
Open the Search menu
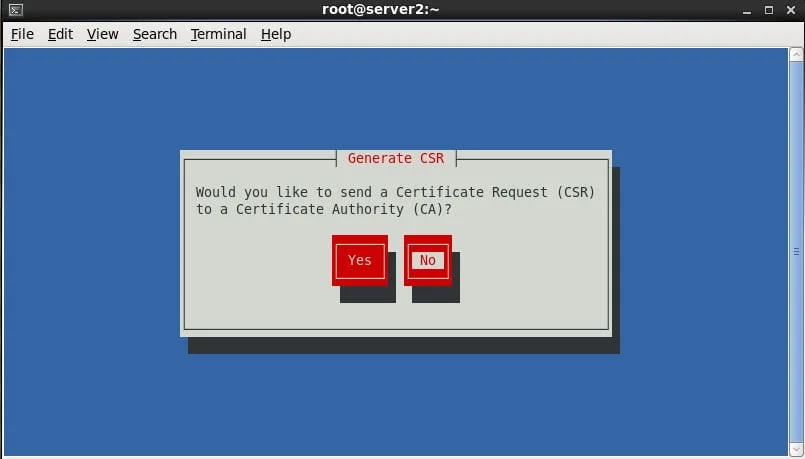155,34
